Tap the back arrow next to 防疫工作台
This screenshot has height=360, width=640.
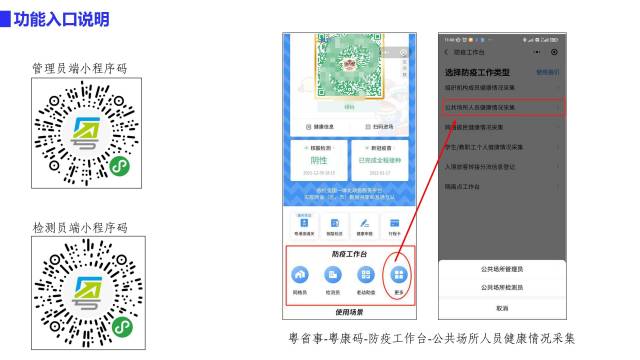pos(447,52)
